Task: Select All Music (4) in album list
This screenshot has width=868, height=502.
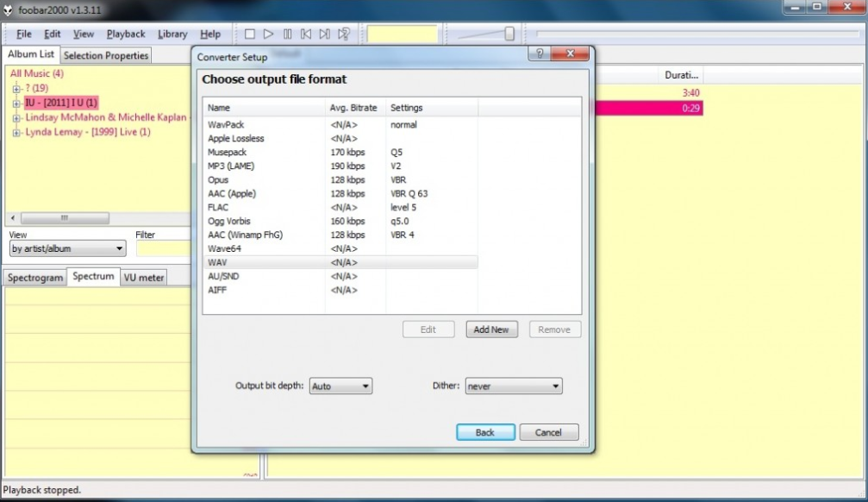Action: point(36,73)
